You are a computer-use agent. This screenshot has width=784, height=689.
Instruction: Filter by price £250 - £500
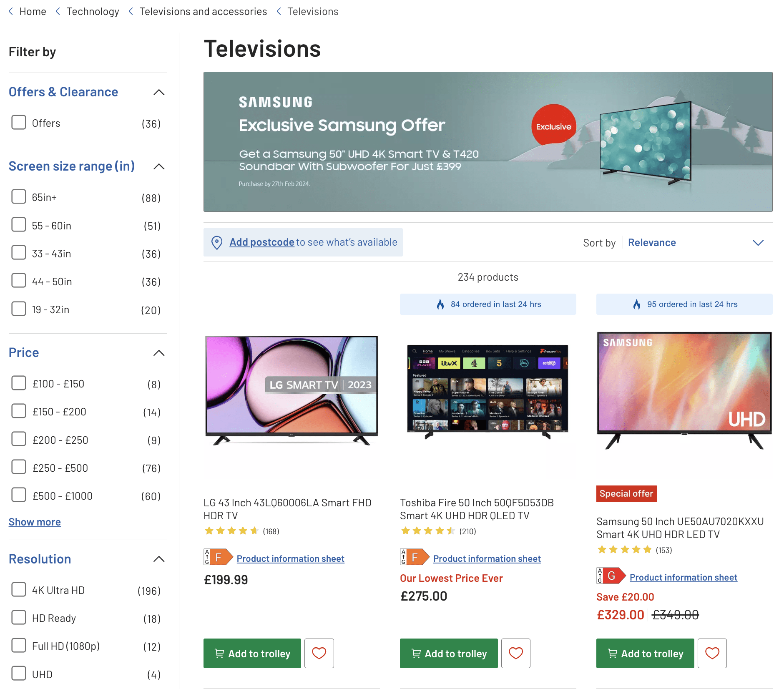19,467
